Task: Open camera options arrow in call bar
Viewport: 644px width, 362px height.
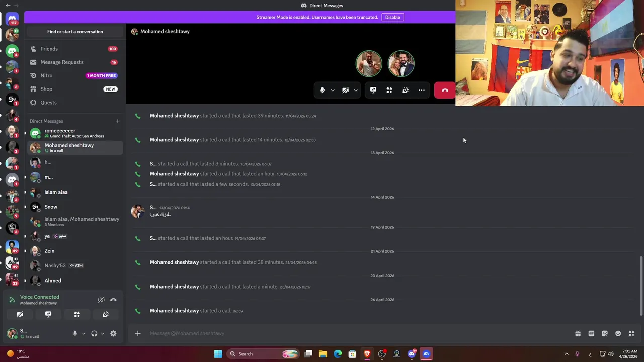Action: (x=356, y=90)
